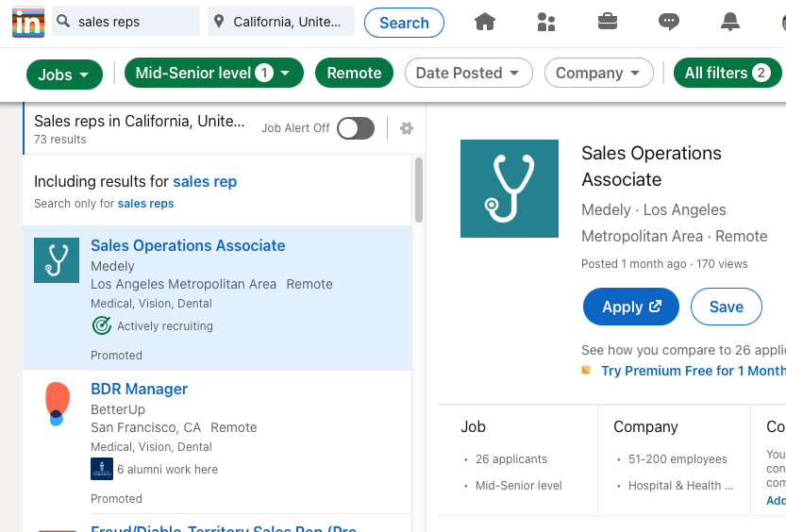Open the Notifications bell icon
Viewport: 786px width, 532px height.
(x=730, y=22)
